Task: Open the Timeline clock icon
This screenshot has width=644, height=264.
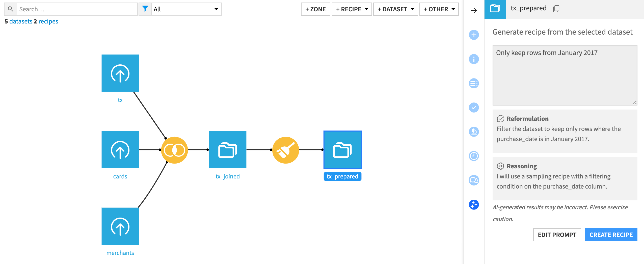Action: 474,156
